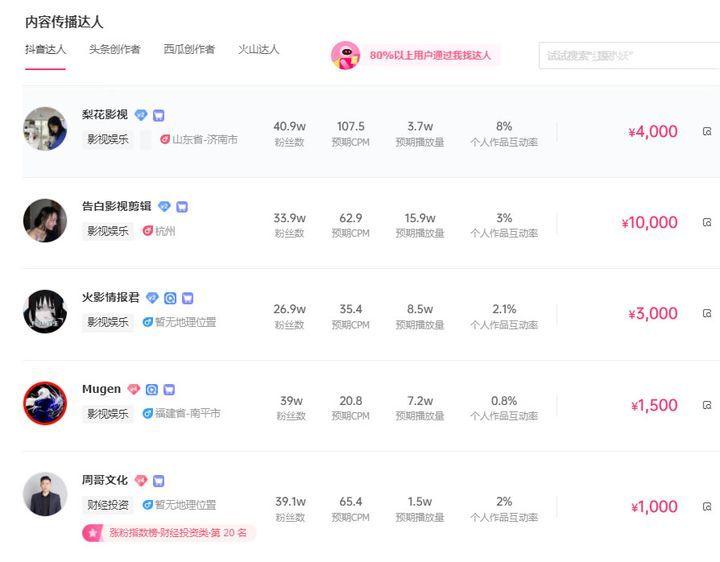Click the shop badge icon beside 告白影视剪辑

[182, 207]
